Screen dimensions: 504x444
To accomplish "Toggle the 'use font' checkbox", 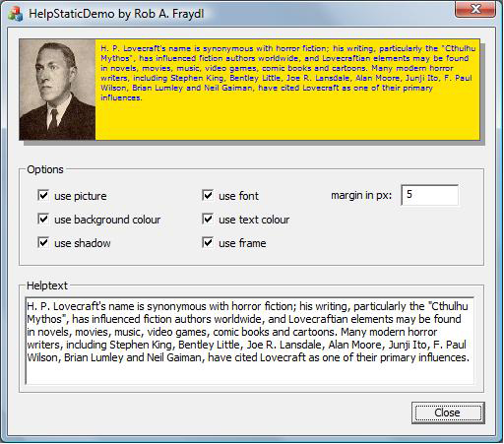I will click(208, 195).
